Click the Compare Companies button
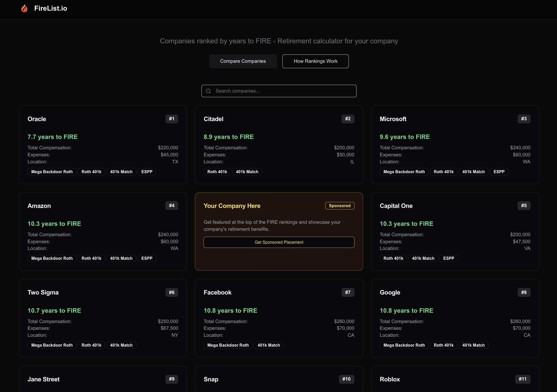557x392 pixels. coord(243,61)
